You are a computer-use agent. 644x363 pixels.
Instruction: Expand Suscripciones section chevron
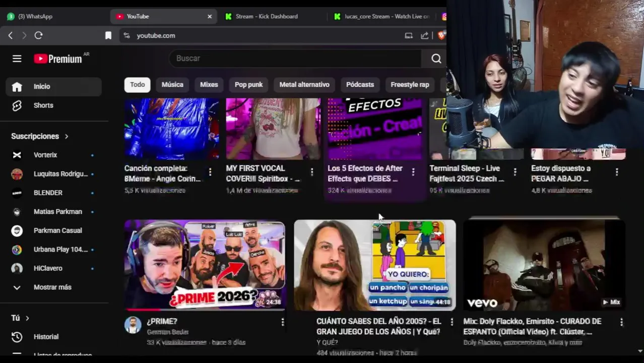pos(66,136)
